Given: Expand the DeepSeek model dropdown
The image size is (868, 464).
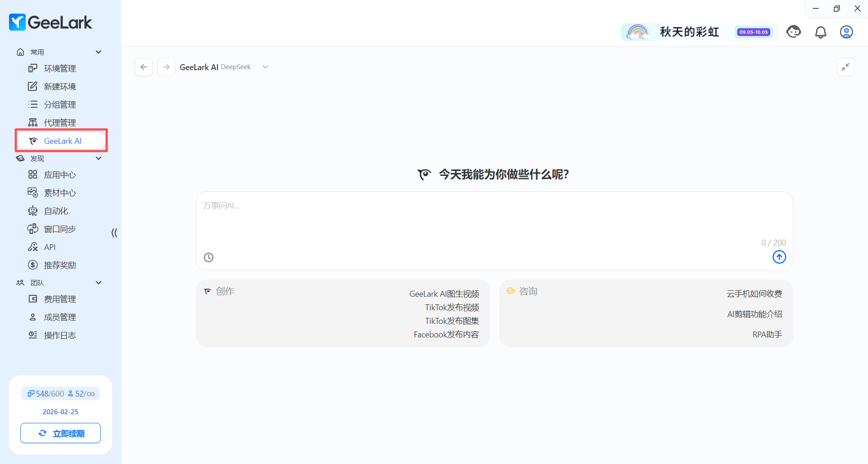Looking at the screenshot, I should (265, 67).
